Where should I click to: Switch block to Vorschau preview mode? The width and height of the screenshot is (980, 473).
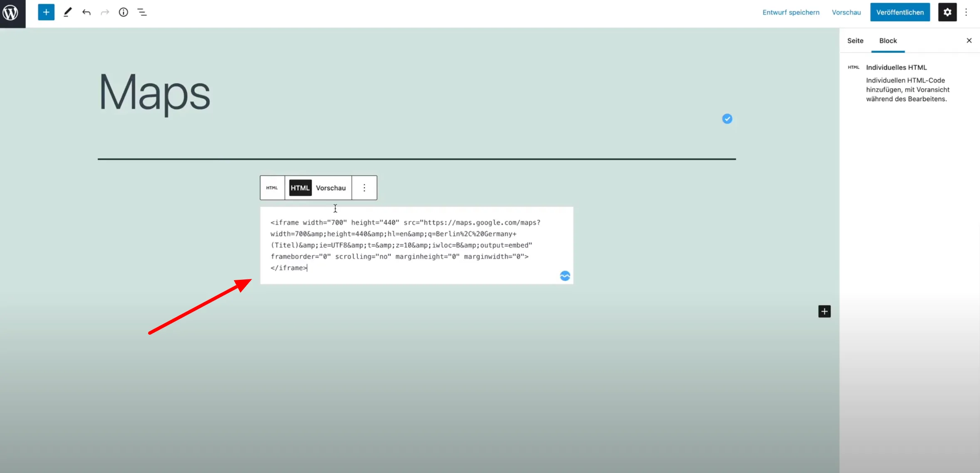click(x=331, y=188)
